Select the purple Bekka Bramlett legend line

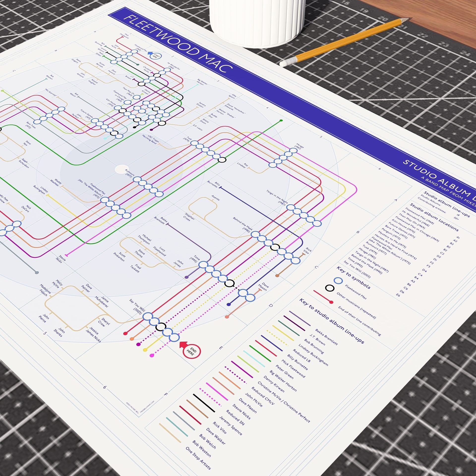tap(299, 319)
